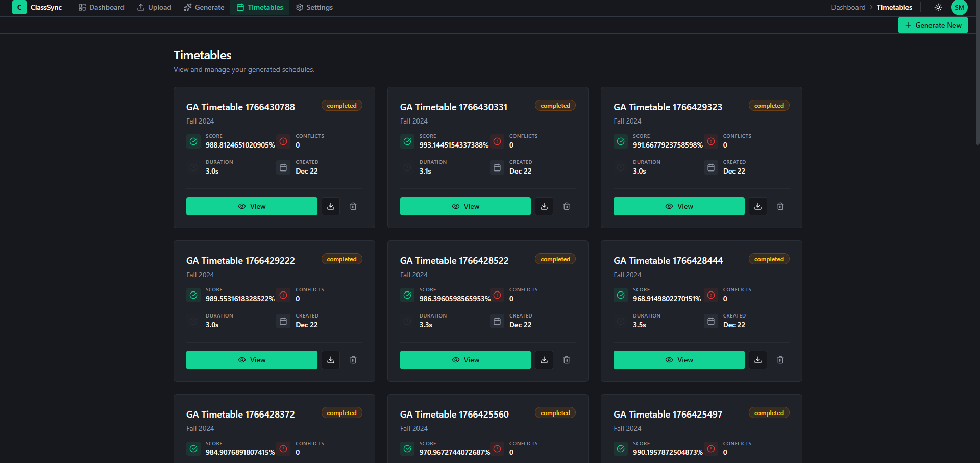Delete GA Timetable 1766428444
The height and width of the screenshot is (463, 980).
click(x=780, y=360)
